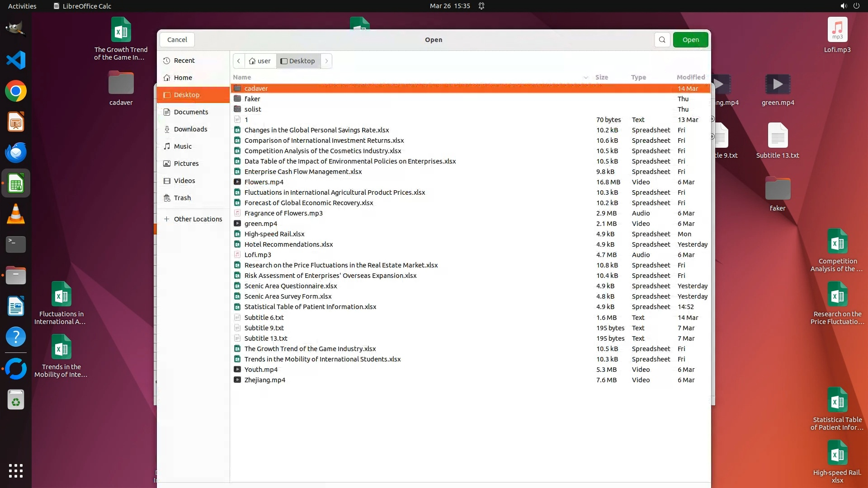The height and width of the screenshot is (488, 868).
Task: Select the faker folder row
Action: (252, 99)
